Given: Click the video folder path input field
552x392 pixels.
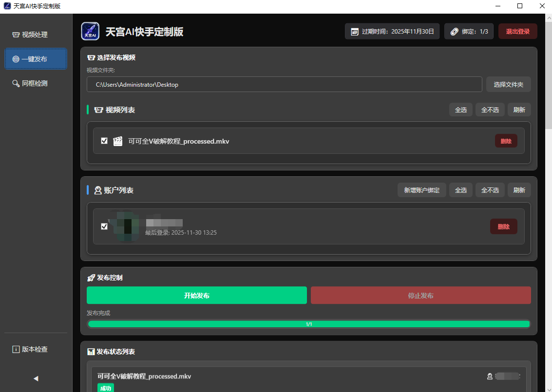Looking at the screenshot, I should [x=284, y=84].
